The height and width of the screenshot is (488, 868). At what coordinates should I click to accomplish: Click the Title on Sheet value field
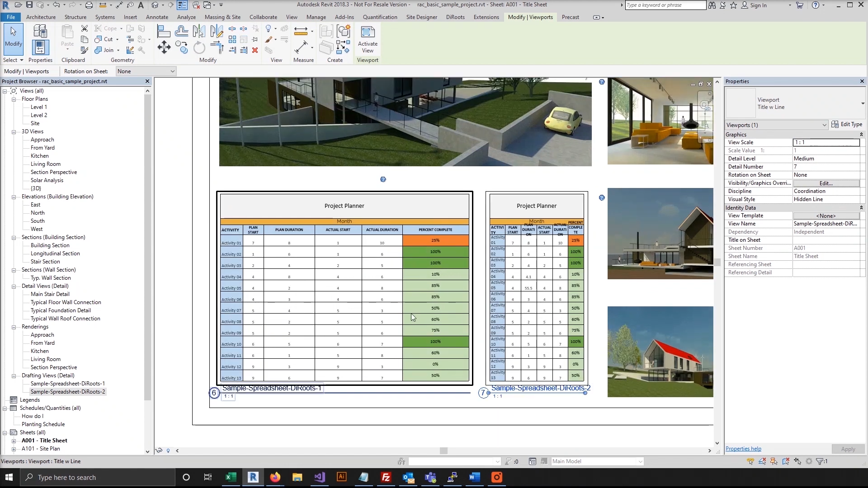826,240
